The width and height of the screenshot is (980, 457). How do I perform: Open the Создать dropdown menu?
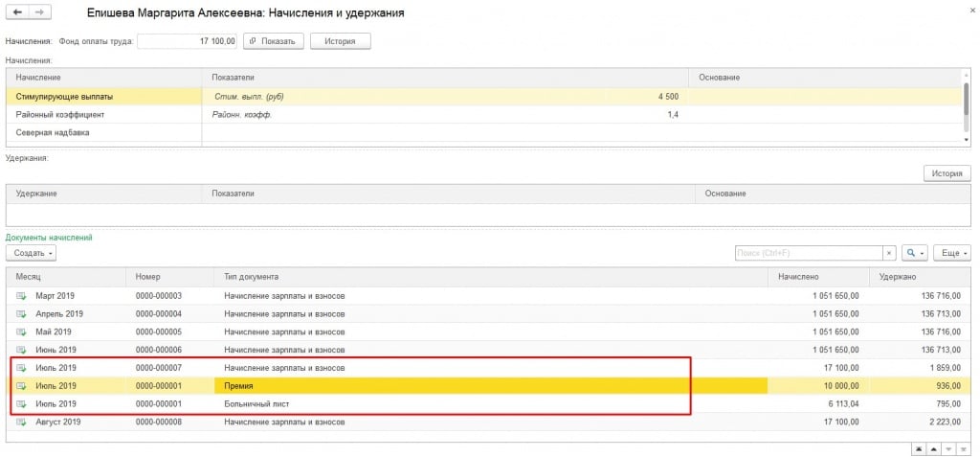click(32, 253)
